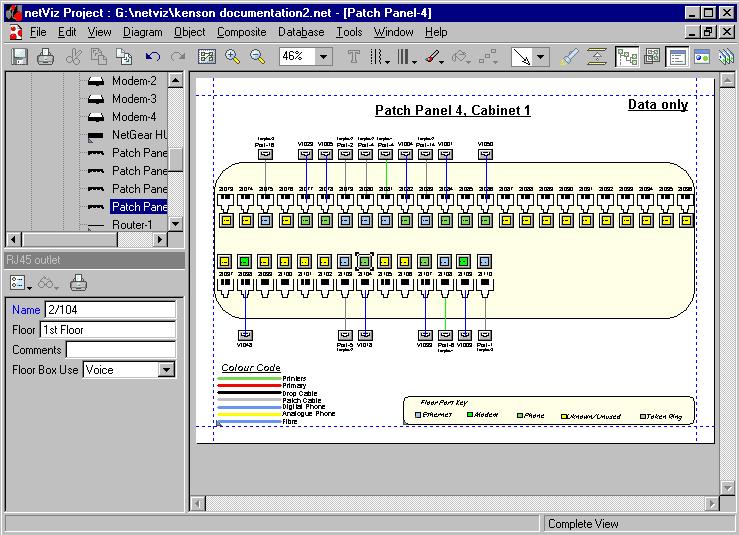
Task: Open the Window menu
Action: tap(393, 32)
